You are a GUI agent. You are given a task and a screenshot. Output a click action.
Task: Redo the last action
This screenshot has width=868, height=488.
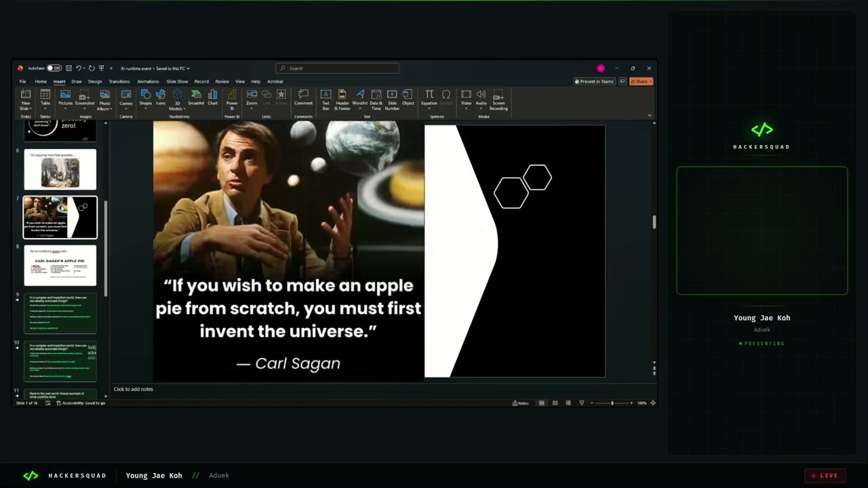92,68
